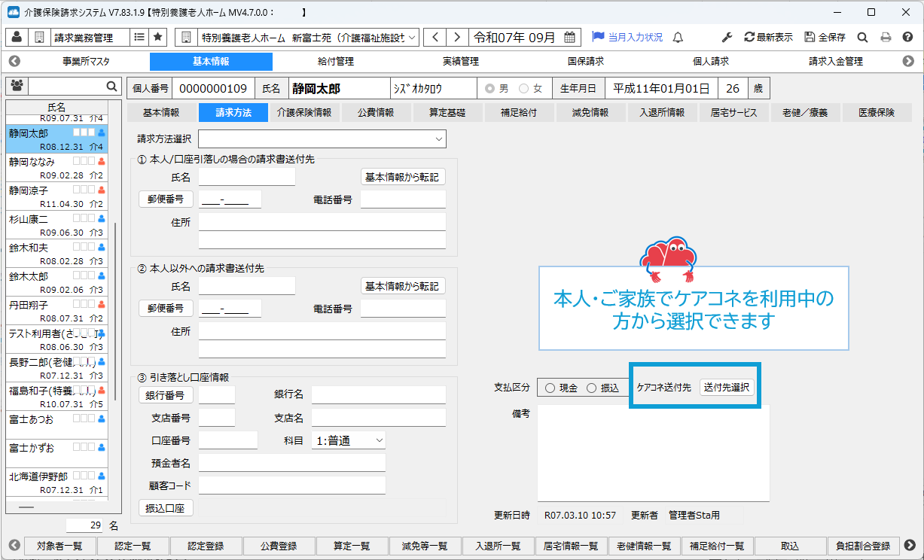Click the printer icon in the top toolbar
This screenshot has width=924, height=560.
coord(886,37)
